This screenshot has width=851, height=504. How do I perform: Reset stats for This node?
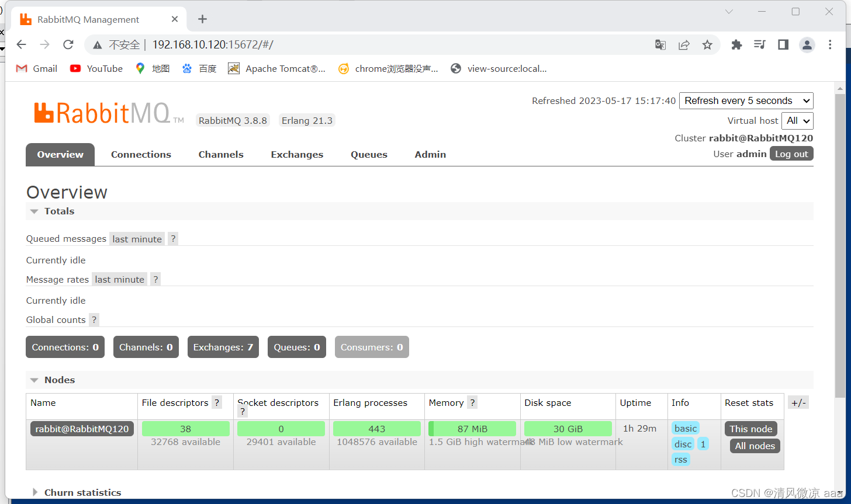pyautogui.click(x=751, y=429)
